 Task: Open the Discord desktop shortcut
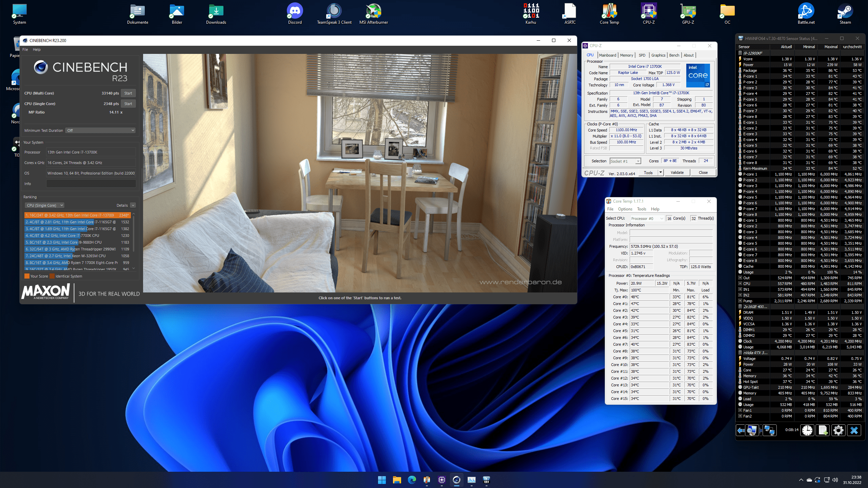click(x=295, y=14)
